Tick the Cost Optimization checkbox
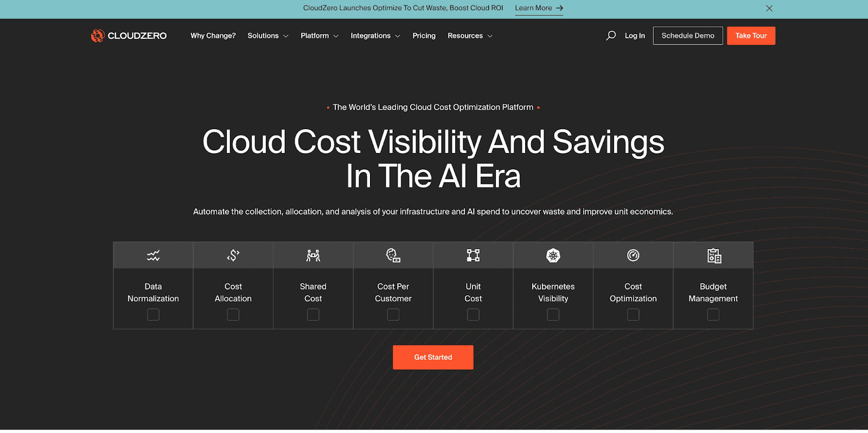 coord(633,315)
